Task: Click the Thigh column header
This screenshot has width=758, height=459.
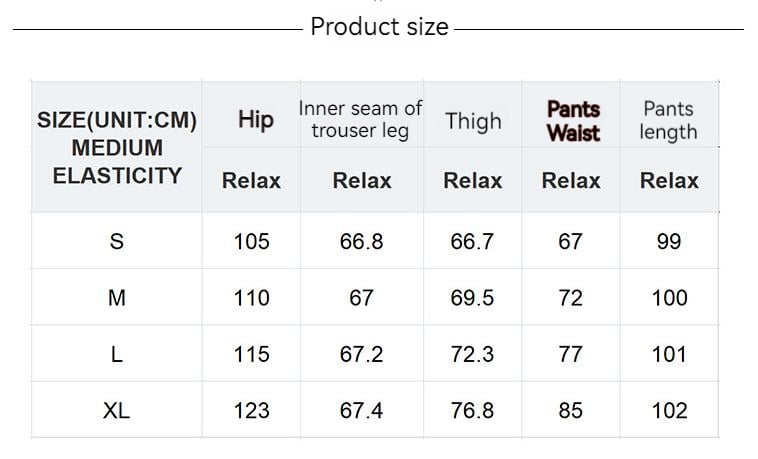Action: [x=473, y=121]
